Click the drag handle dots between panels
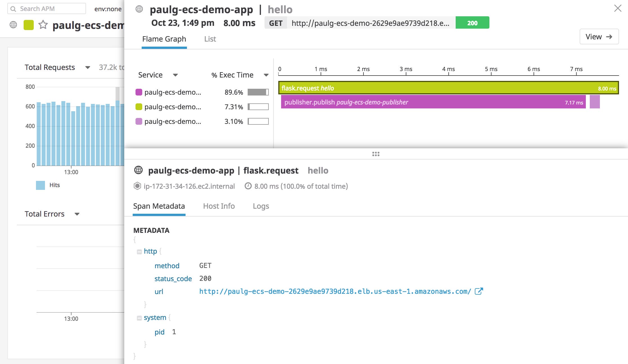Image resolution: width=628 pixels, height=364 pixels. pos(376,154)
